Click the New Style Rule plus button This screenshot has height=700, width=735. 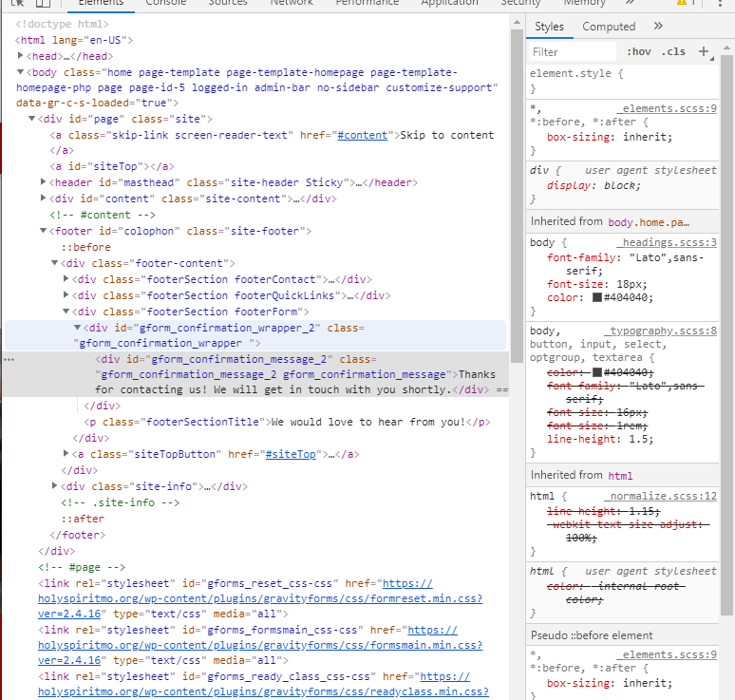[704, 52]
